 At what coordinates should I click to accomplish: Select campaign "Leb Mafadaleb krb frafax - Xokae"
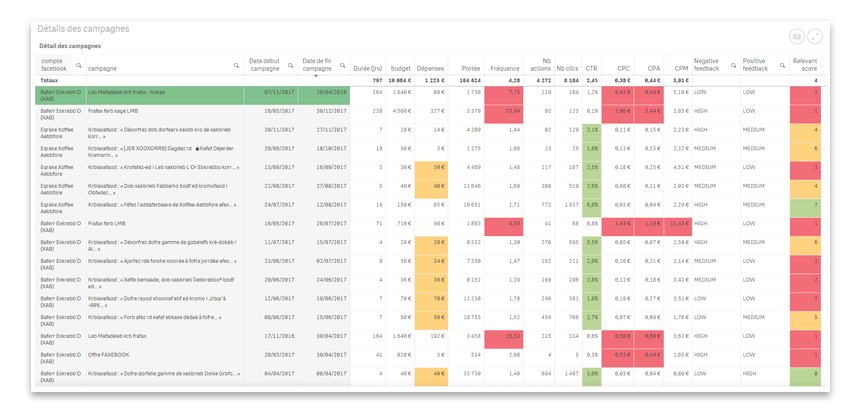click(x=165, y=95)
